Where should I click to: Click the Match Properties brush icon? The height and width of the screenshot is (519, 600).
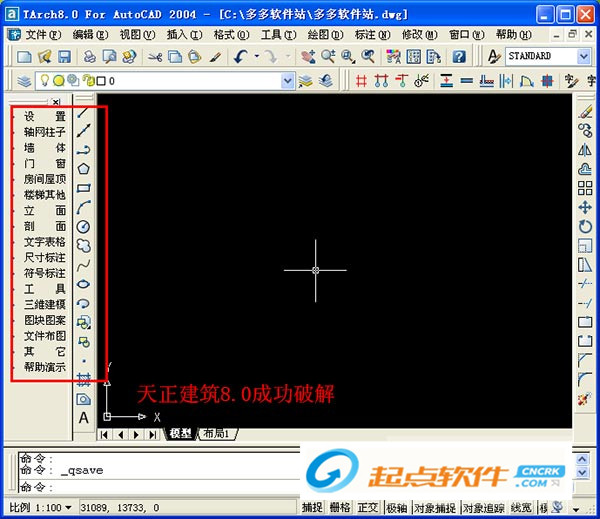click(215, 57)
